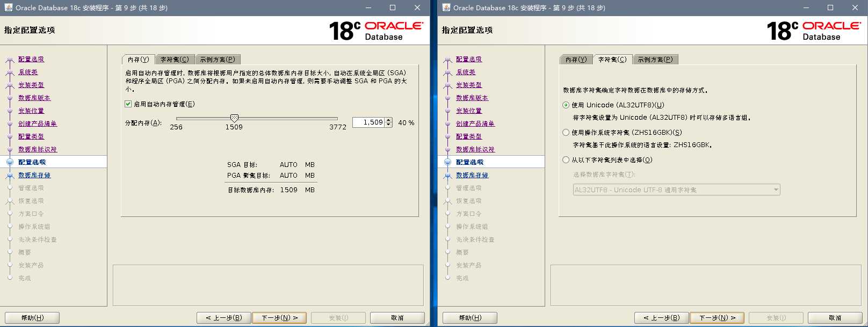Click 取消 button in left window

[397, 318]
